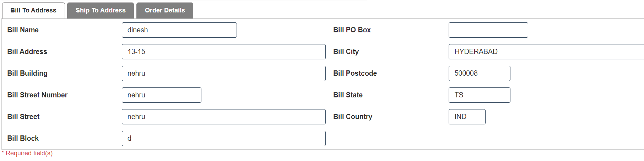Focus the empty Bill PO Box field
Image resolution: width=644 pixels, height=161 pixels.
[488, 30]
